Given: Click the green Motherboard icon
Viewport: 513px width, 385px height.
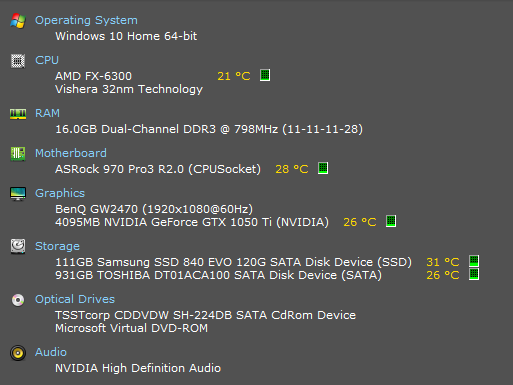Looking at the screenshot, I should click(x=18, y=154).
